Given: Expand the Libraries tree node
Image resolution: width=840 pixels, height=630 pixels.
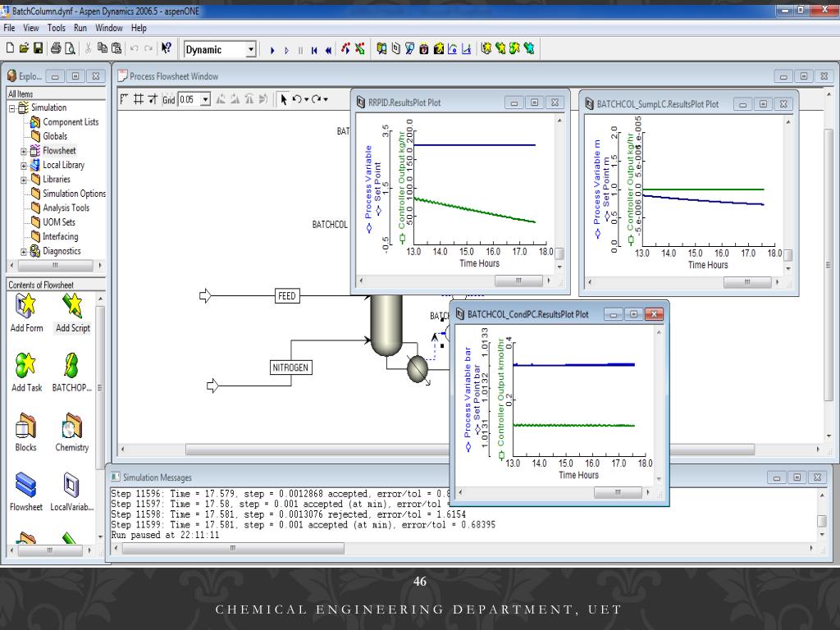Looking at the screenshot, I should point(24,180).
